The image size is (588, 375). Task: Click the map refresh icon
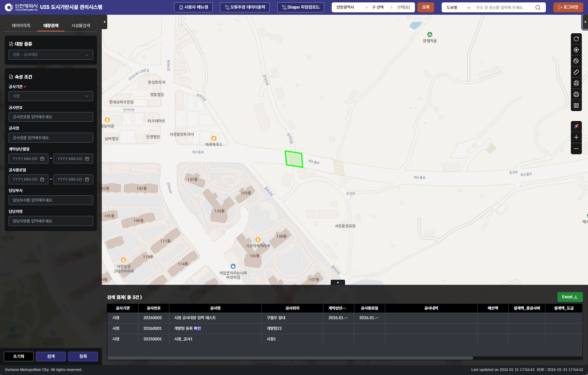(x=576, y=39)
